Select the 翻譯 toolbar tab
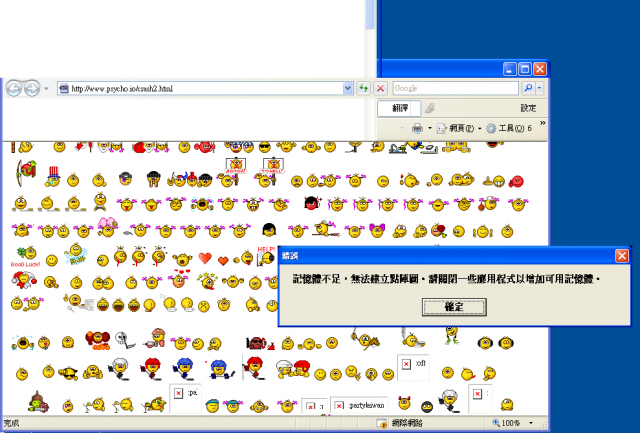This screenshot has height=433, width=640. (399, 108)
